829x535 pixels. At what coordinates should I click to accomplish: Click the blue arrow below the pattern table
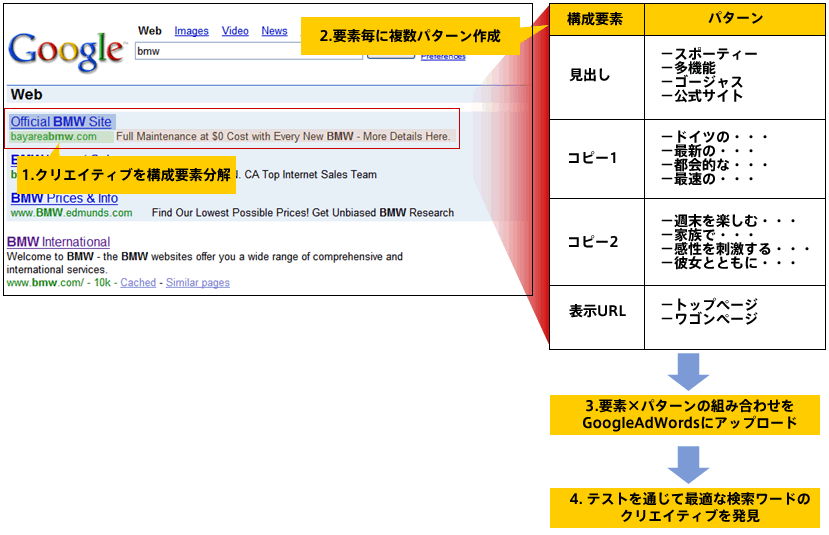point(687,372)
